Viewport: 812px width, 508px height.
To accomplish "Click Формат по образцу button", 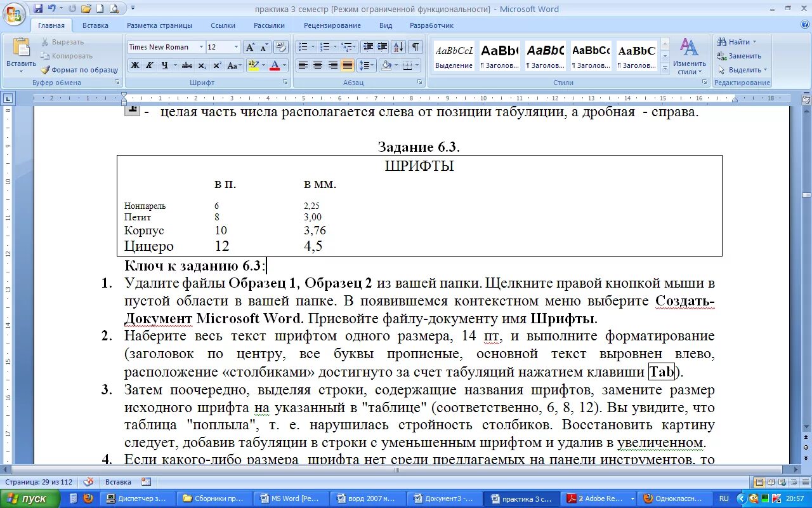I will pos(80,70).
